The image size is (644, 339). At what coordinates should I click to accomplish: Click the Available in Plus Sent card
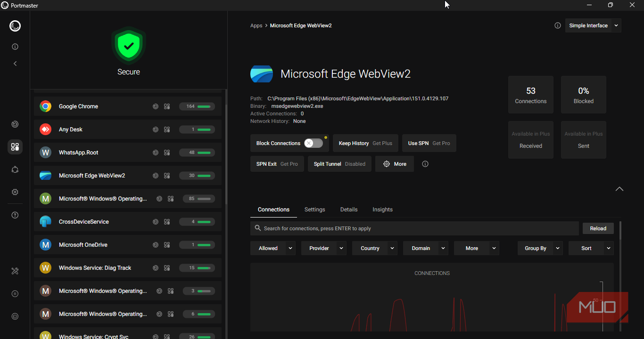584,140
